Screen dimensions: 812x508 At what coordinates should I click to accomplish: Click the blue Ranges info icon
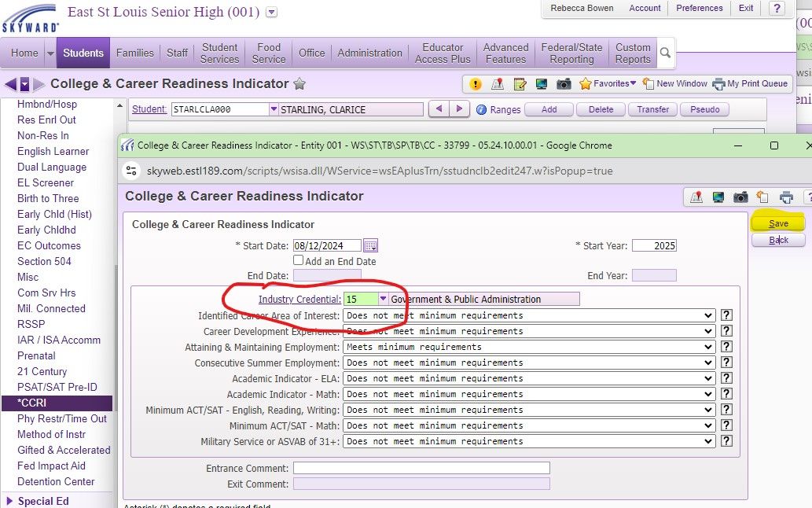tap(482, 110)
